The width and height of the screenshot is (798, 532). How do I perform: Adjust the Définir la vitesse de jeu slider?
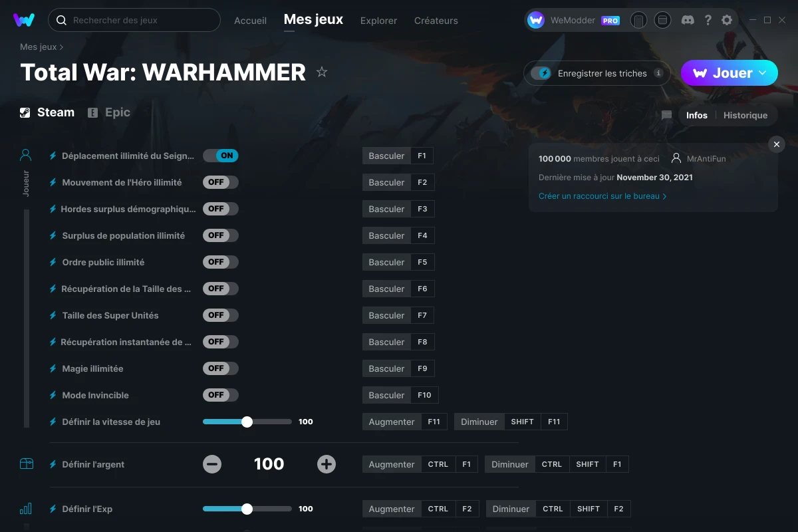[x=247, y=422]
